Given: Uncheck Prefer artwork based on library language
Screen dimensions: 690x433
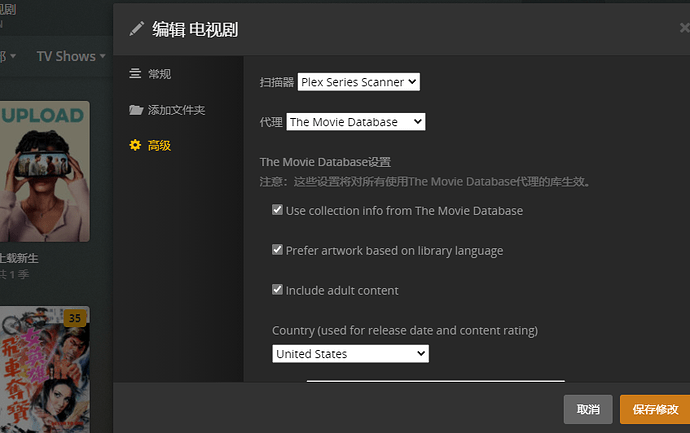Looking at the screenshot, I should [277, 251].
